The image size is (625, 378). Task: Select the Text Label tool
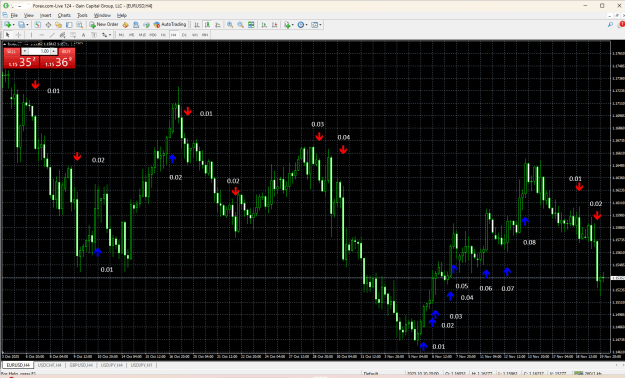[x=94, y=35]
